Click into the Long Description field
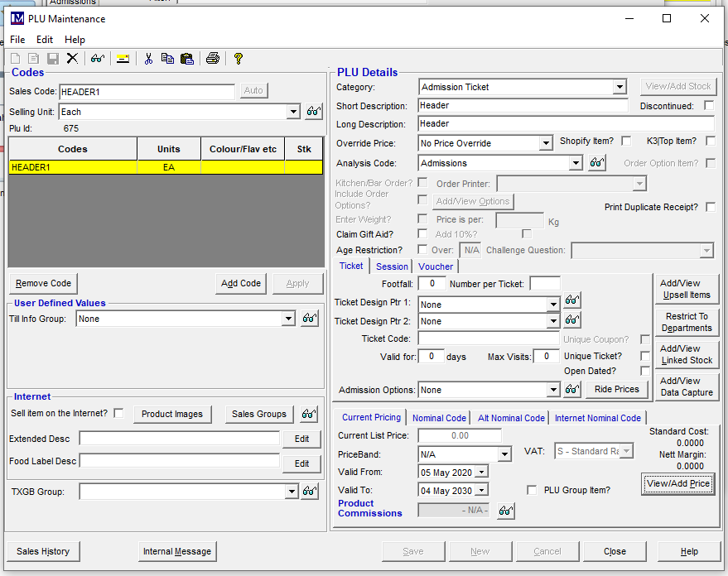The width and height of the screenshot is (728, 576). point(566,124)
